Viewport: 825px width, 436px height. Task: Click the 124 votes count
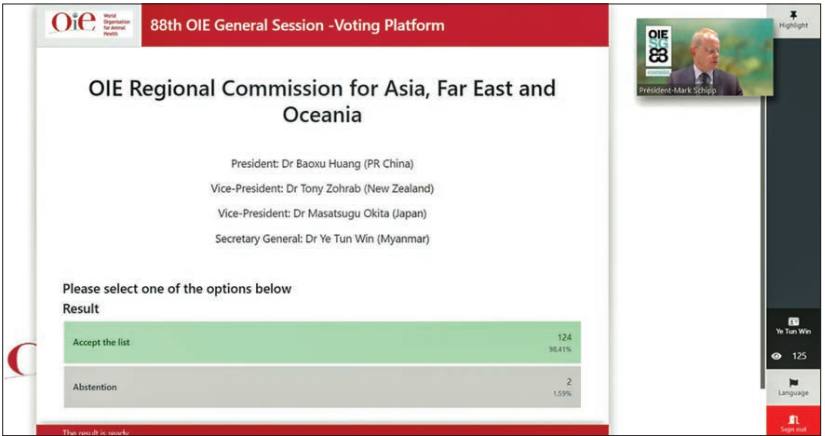[x=564, y=337]
